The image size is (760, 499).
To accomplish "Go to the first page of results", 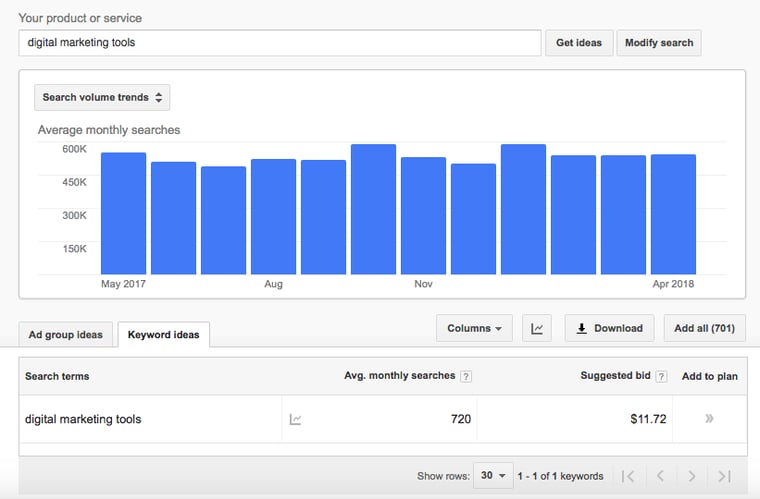I will (x=627, y=476).
